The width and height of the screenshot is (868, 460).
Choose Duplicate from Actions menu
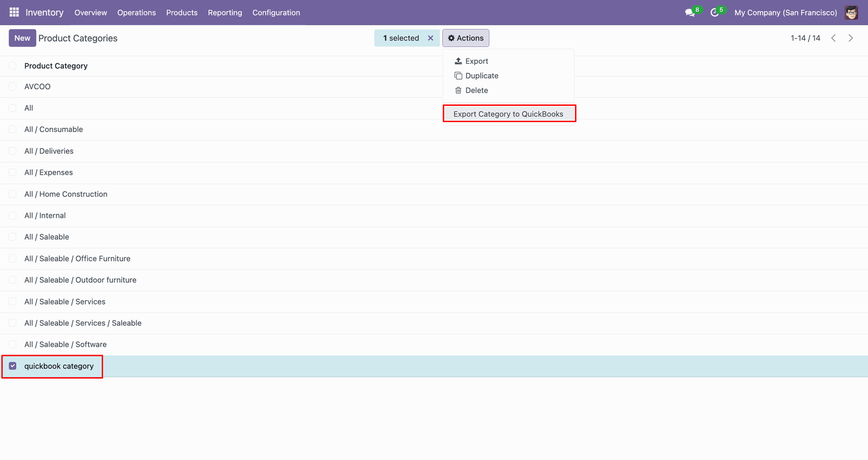(509, 76)
